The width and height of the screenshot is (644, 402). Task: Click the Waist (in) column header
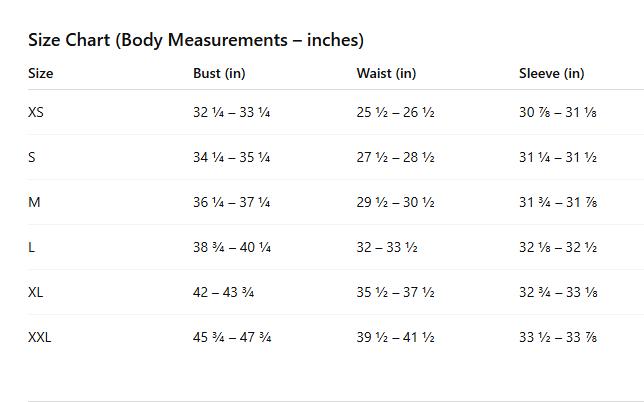(x=386, y=73)
